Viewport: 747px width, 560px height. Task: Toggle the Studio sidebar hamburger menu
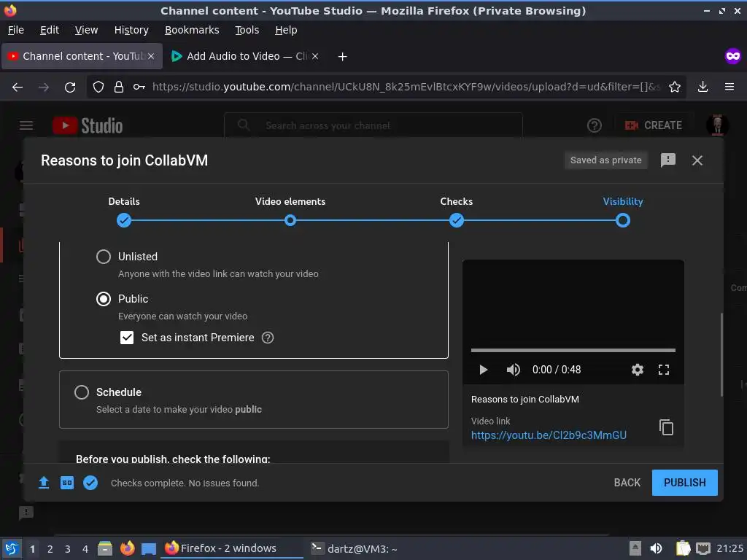[26, 125]
